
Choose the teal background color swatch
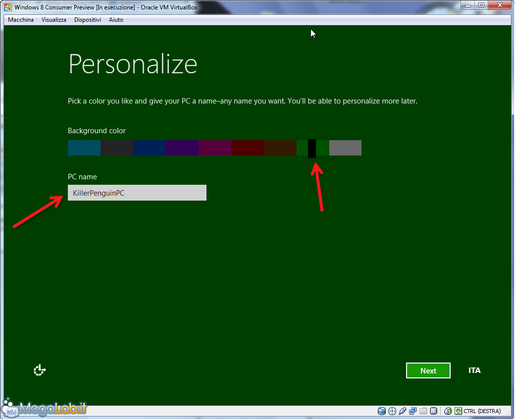(x=84, y=148)
